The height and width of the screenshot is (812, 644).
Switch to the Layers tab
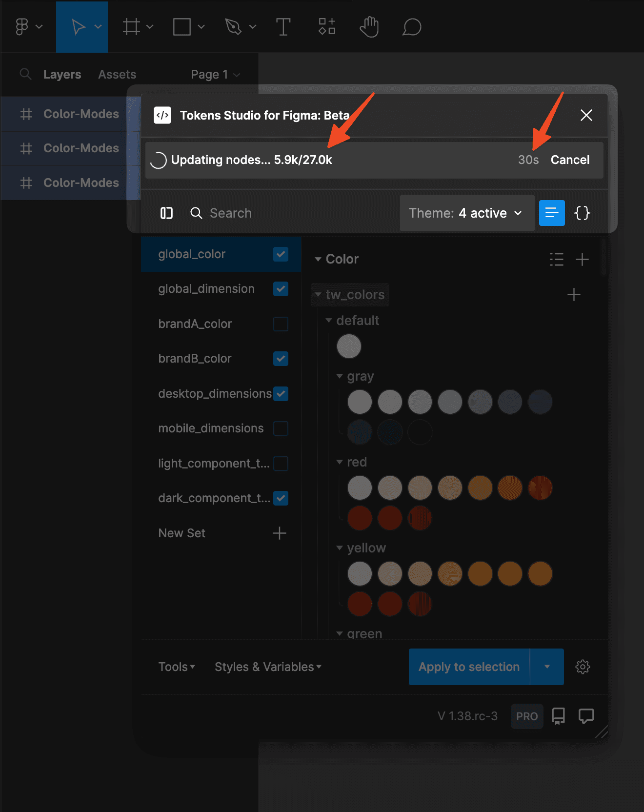point(62,74)
